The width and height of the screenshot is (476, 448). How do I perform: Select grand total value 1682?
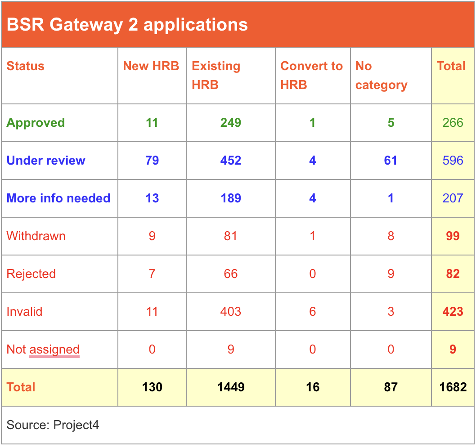[x=453, y=387]
